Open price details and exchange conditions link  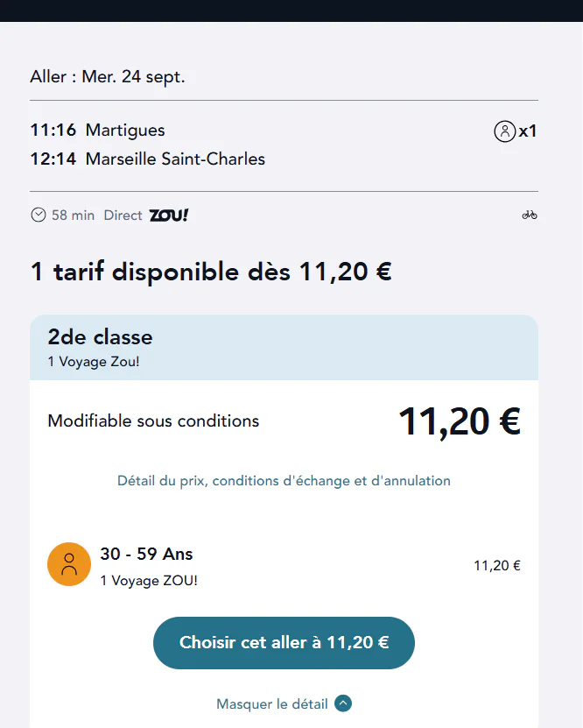284,481
